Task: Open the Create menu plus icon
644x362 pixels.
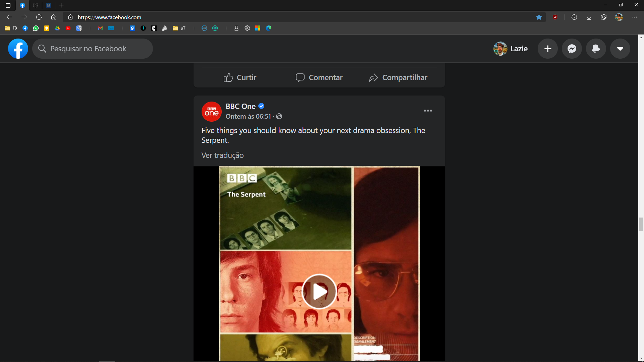Action: tap(547, 49)
